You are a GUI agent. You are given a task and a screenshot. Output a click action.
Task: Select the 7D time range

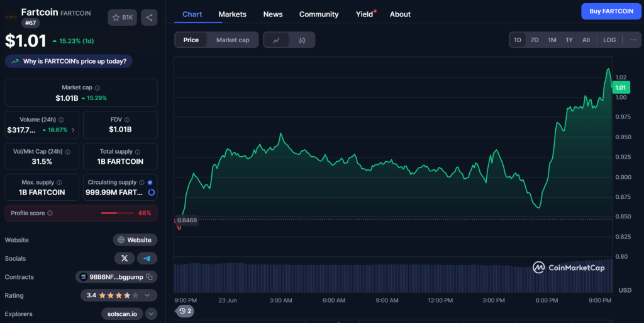535,40
